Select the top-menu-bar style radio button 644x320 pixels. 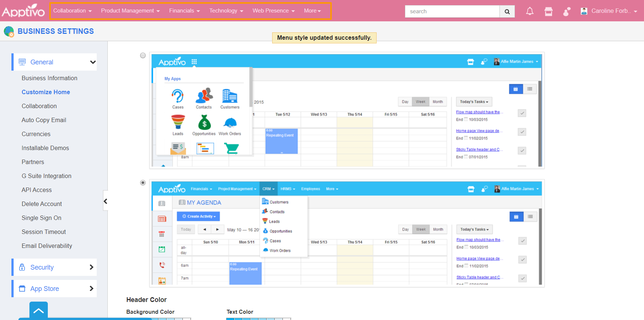pyautogui.click(x=143, y=183)
